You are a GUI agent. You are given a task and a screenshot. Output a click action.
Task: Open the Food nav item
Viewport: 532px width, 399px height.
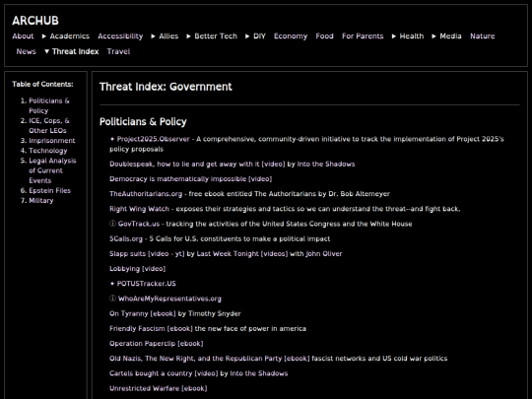pos(324,36)
